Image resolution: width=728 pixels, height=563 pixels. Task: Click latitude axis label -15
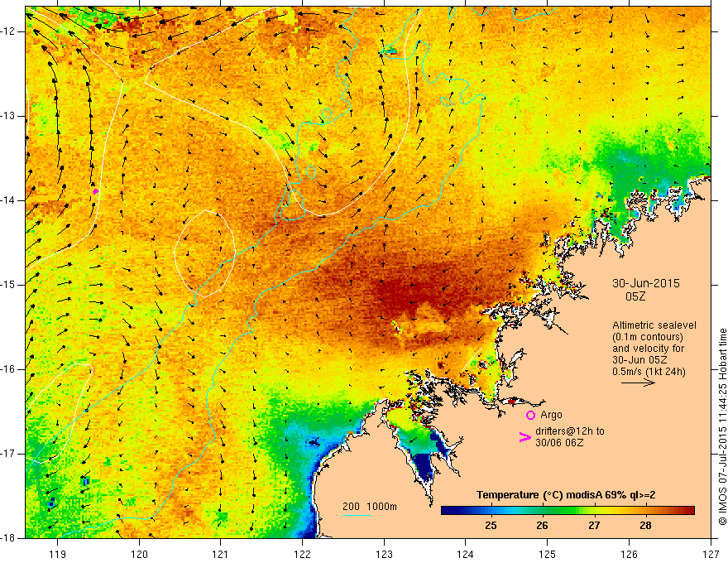9,285
